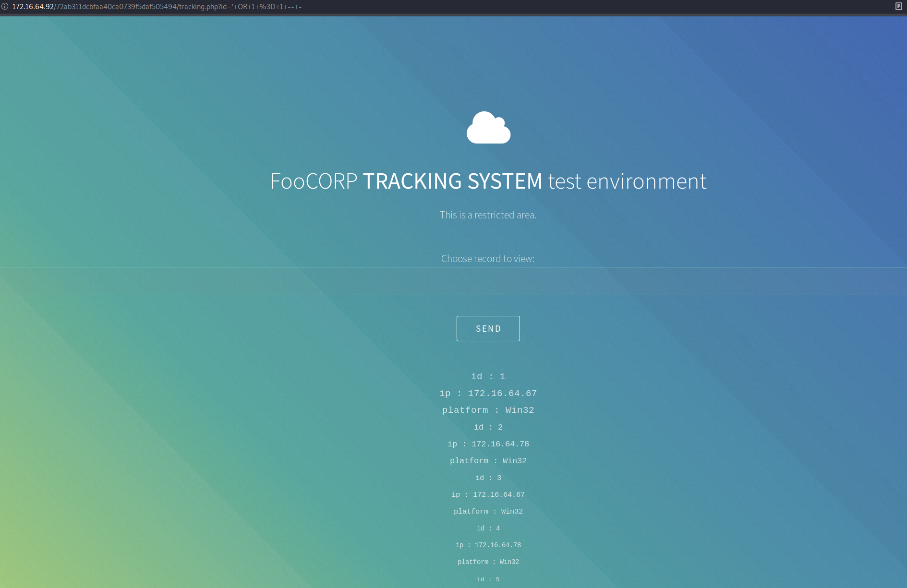
Task: Click the ip line under id 2
Action: point(488,444)
